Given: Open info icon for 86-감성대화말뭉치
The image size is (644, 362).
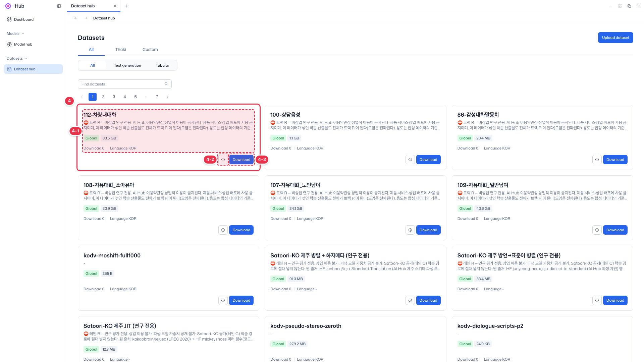Looking at the screenshot, I should (x=597, y=160).
